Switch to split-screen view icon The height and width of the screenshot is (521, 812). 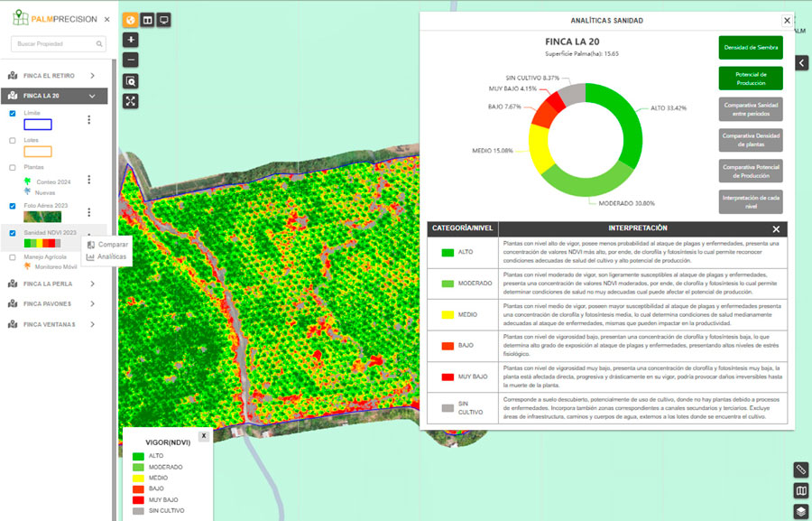147,20
